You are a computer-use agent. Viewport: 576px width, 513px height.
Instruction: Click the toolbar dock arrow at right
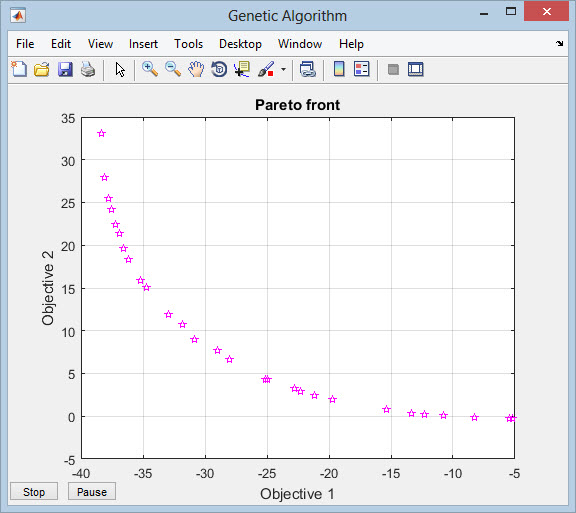559,43
